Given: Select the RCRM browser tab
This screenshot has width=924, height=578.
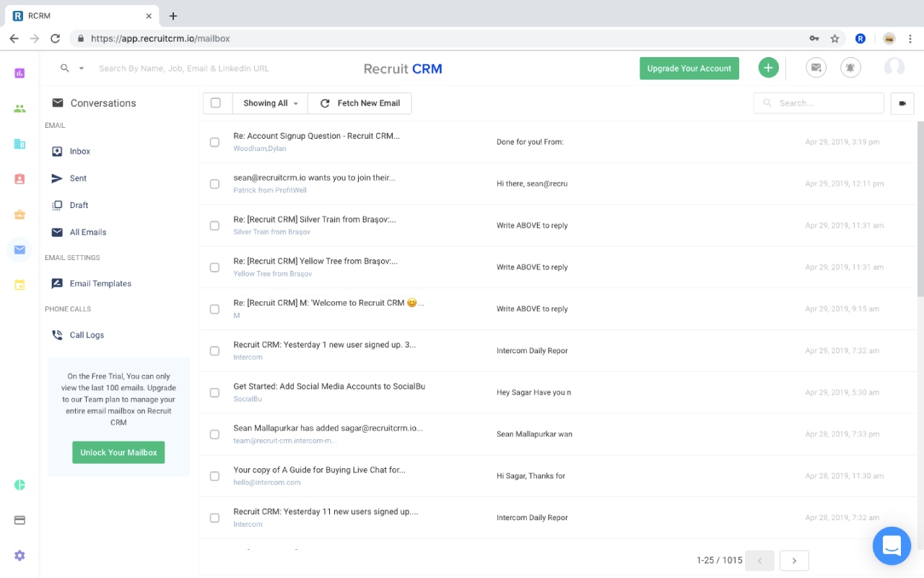Looking at the screenshot, I should point(82,16).
